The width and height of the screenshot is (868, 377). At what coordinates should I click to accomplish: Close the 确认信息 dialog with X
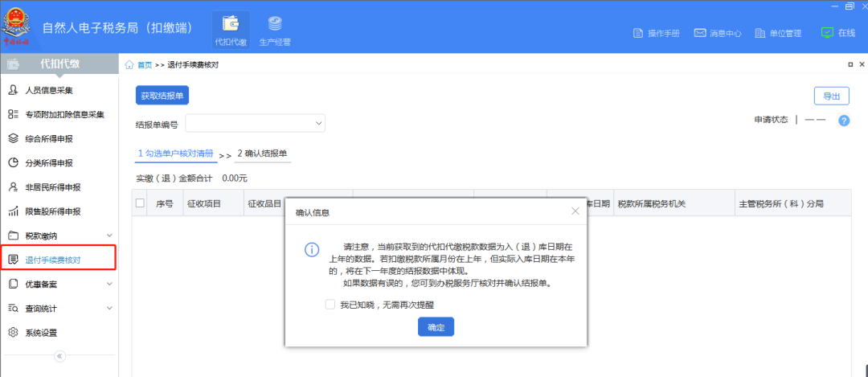tap(575, 211)
